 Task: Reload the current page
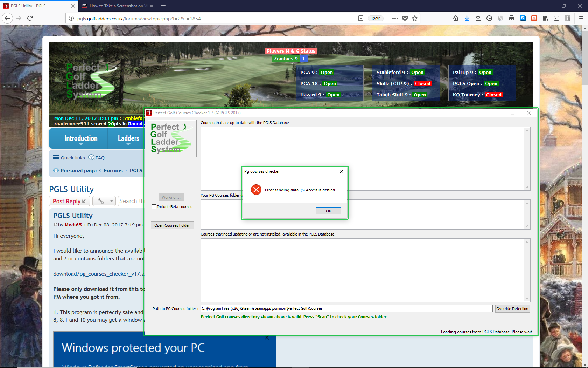coord(30,18)
